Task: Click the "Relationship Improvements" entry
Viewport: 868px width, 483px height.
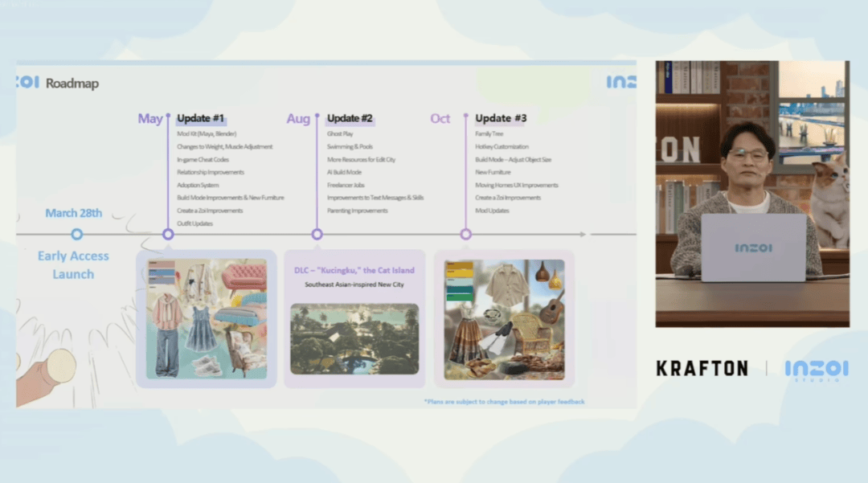Action: coord(211,172)
